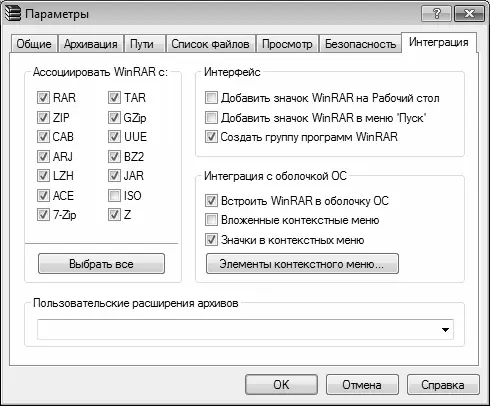This screenshot has height=406, width=490.
Task: Focus the Пользовательские расширения архивов field
Action: [x=245, y=330]
